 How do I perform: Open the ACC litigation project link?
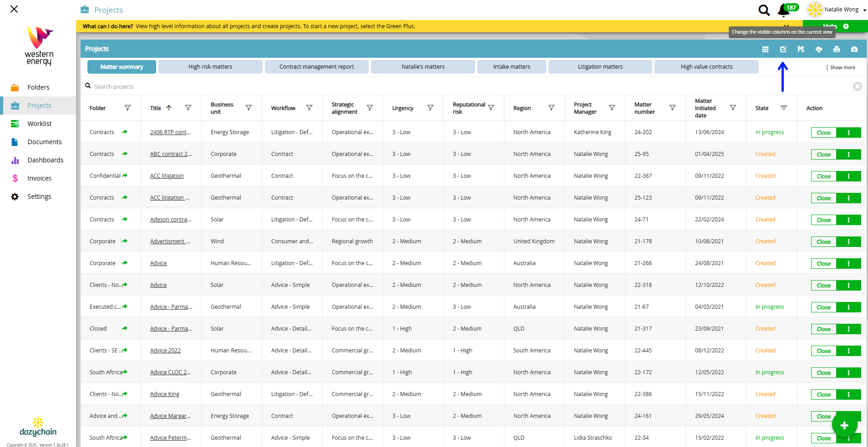click(167, 176)
